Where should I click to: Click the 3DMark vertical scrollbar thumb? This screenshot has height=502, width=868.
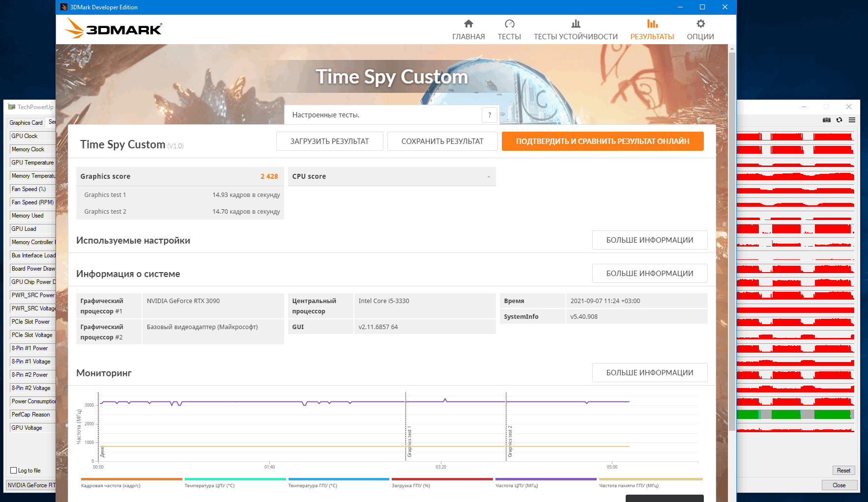pos(732,241)
